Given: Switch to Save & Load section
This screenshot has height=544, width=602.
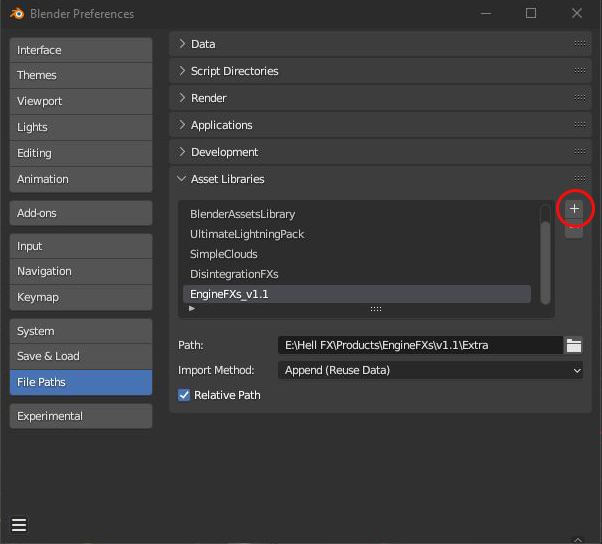Looking at the screenshot, I should tap(81, 356).
